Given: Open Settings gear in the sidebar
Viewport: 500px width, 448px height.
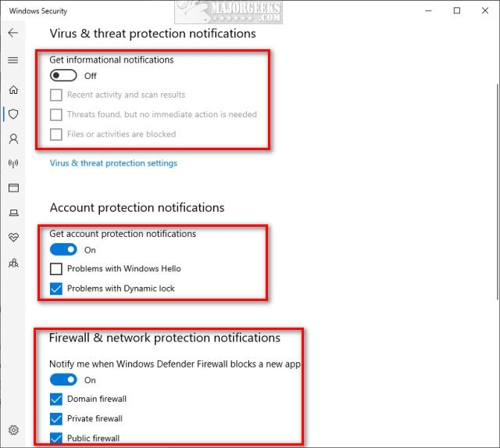Looking at the screenshot, I should click(13, 430).
